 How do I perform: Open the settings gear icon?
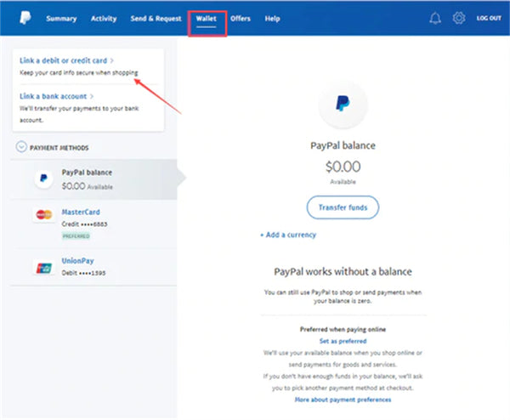pyautogui.click(x=459, y=18)
